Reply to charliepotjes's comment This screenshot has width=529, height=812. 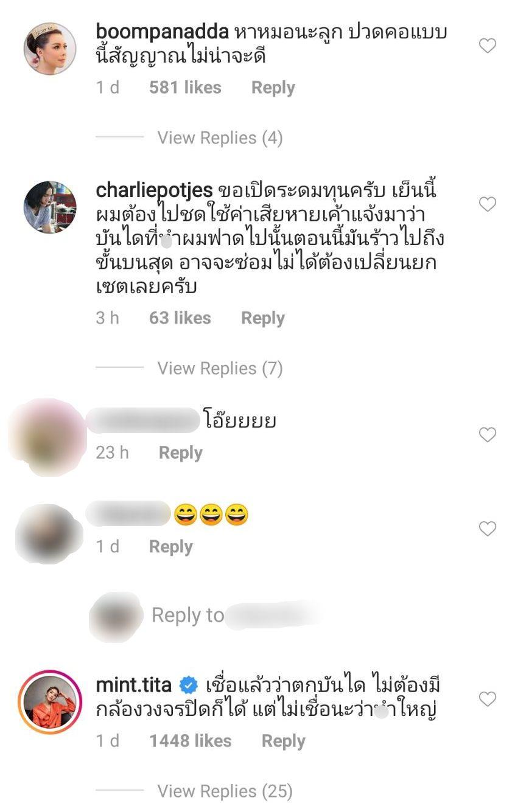pos(263,318)
